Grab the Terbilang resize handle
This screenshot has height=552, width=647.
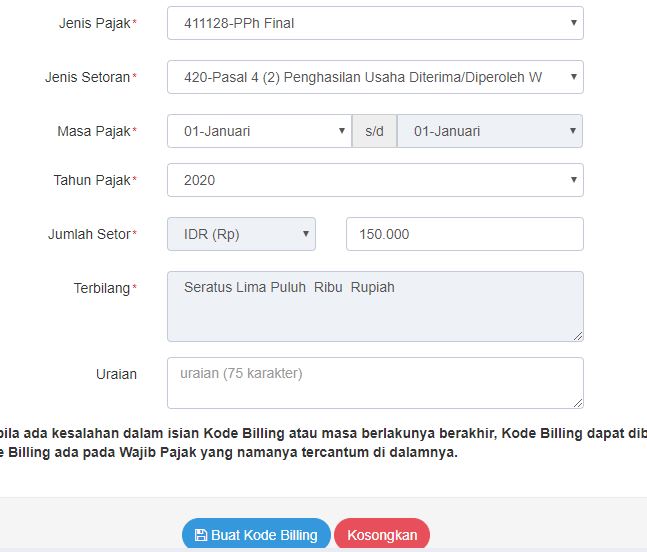(x=578, y=337)
